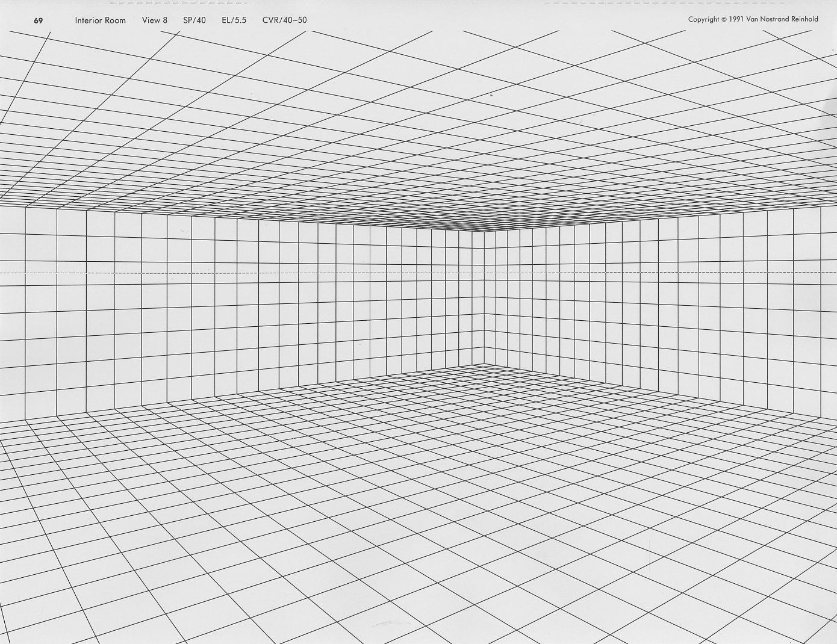Click the word "Interior" in the header
837x644 pixels.
pyautogui.click(x=88, y=20)
